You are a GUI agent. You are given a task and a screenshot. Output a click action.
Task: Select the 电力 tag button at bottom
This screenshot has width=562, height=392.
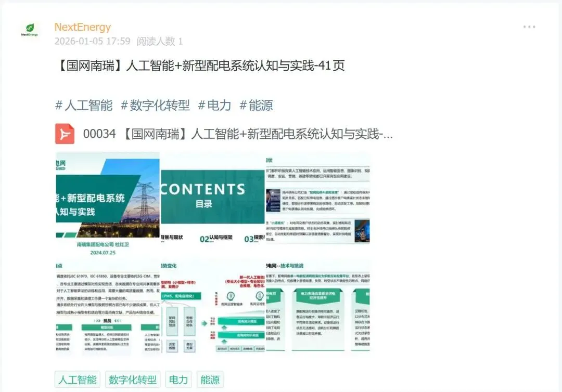(x=178, y=380)
